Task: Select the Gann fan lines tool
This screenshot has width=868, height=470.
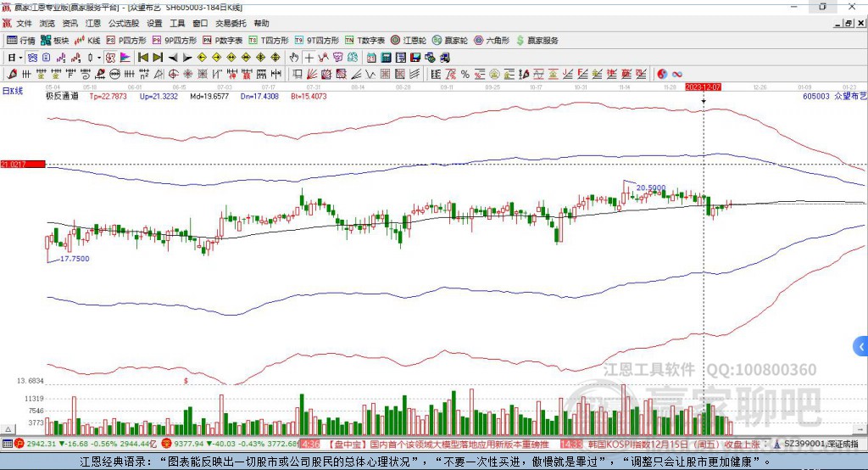Action: click(x=312, y=74)
